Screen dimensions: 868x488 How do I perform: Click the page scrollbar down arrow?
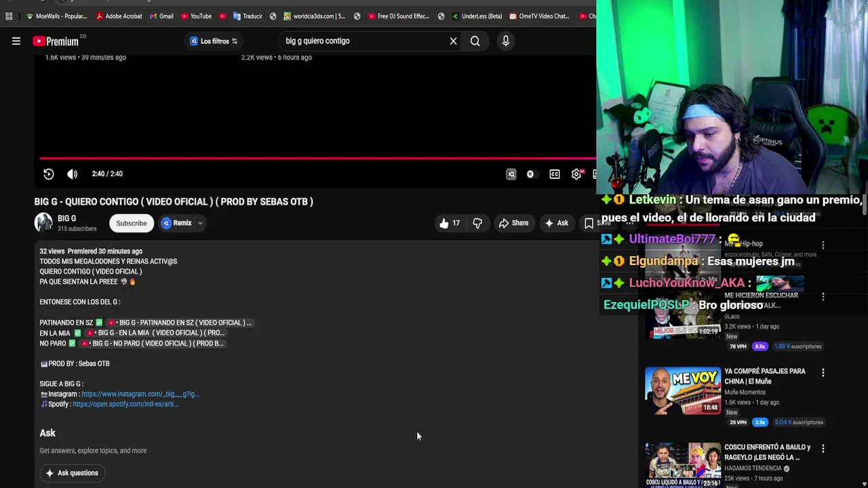[864, 483]
